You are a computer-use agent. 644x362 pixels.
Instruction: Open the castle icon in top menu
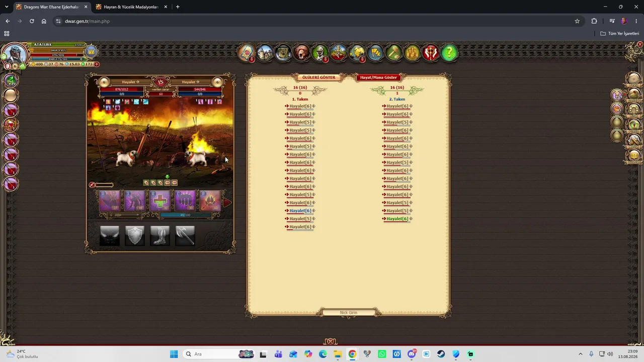[x=265, y=52]
